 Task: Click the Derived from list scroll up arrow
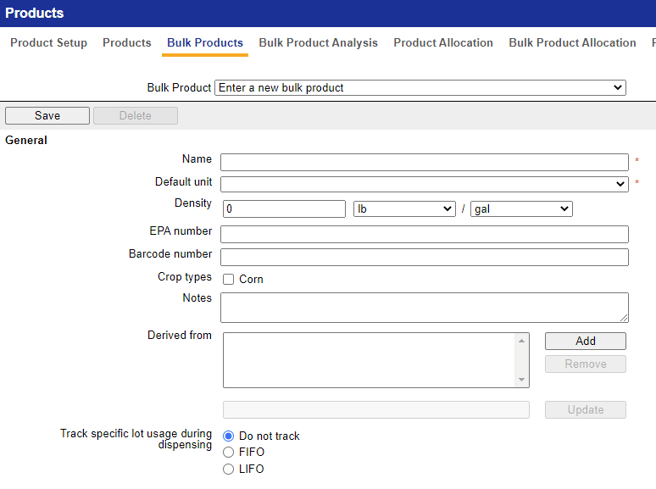tap(521, 341)
